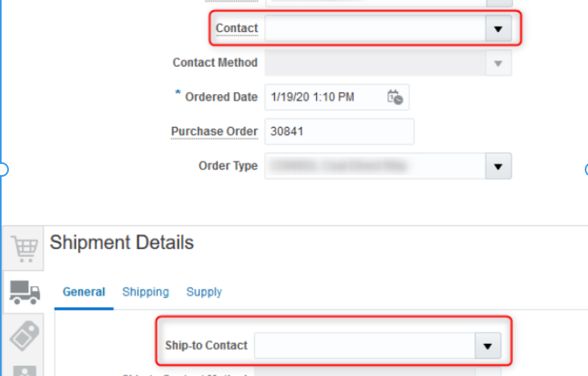
Task: Click the circular handle on the left edge
Action: (3, 170)
